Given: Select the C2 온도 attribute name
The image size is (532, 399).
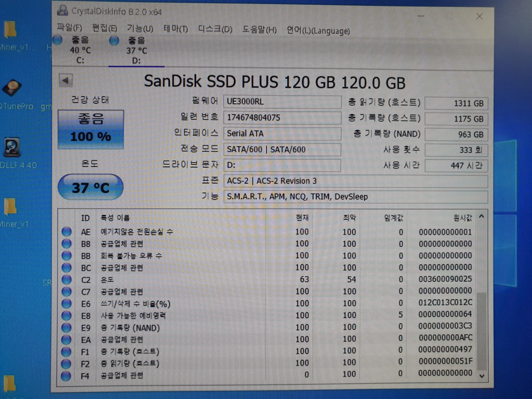Looking at the screenshot, I should [x=107, y=280].
